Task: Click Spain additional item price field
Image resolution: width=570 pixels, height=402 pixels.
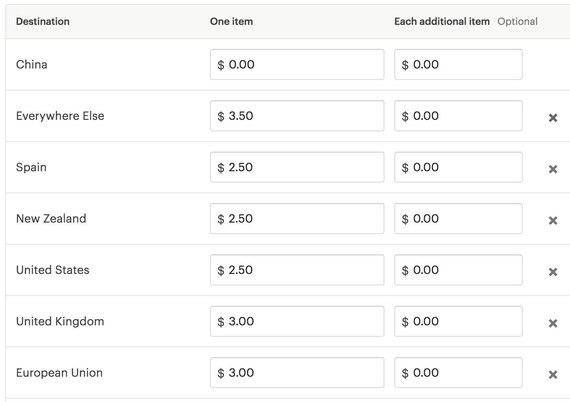Action: [458, 167]
